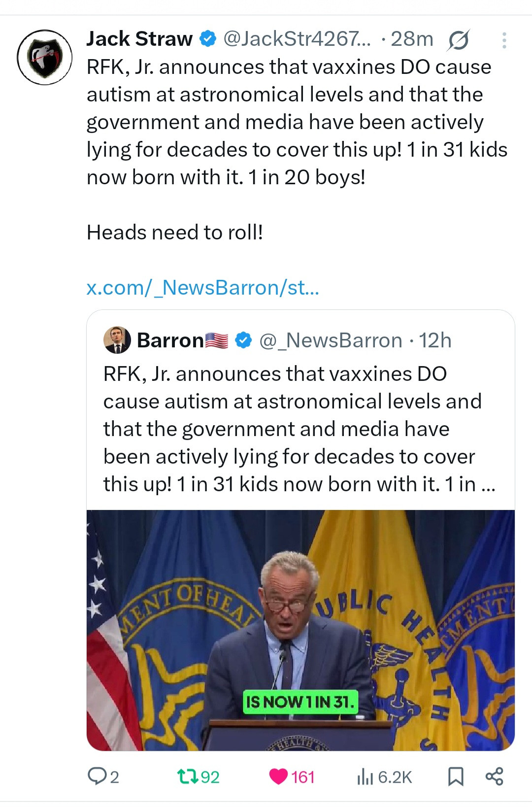The width and height of the screenshot is (532, 807).
Task: Click Barron's verified badge
Action: click(243, 340)
